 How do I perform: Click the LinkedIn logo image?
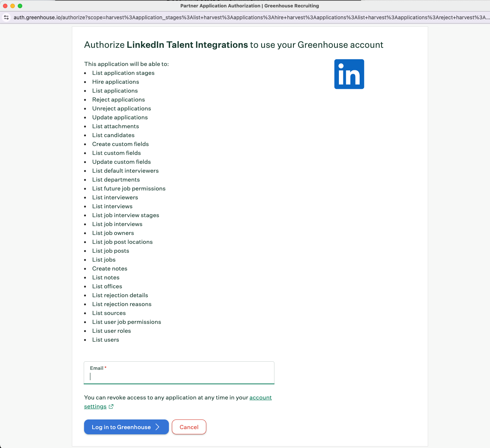pyautogui.click(x=349, y=74)
